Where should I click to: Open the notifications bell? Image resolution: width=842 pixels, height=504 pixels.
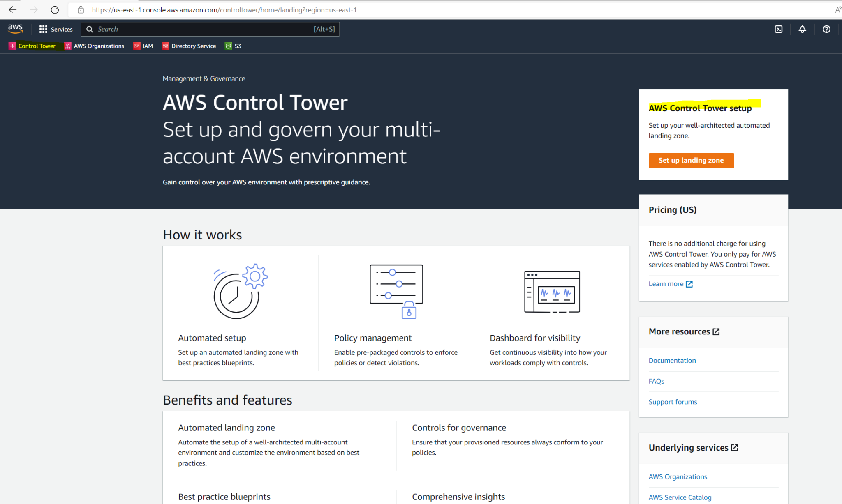(x=803, y=29)
